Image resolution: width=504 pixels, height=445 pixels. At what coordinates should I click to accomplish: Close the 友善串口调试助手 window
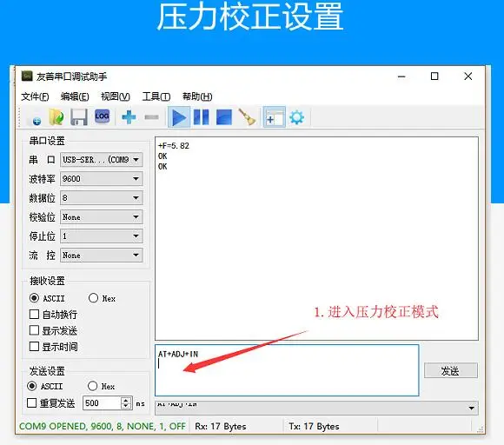468,76
